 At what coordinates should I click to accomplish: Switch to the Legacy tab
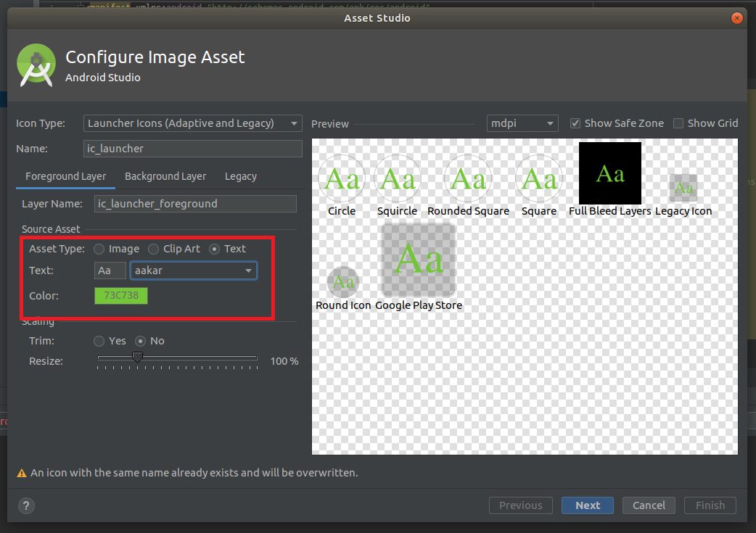240,176
